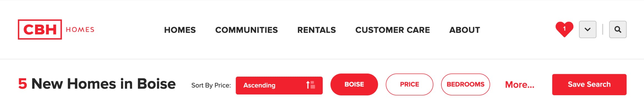The height and width of the screenshot is (109, 644).
Task: Click the red HOMES wordmark beside logo
Action: pyautogui.click(x=80, y=30)
